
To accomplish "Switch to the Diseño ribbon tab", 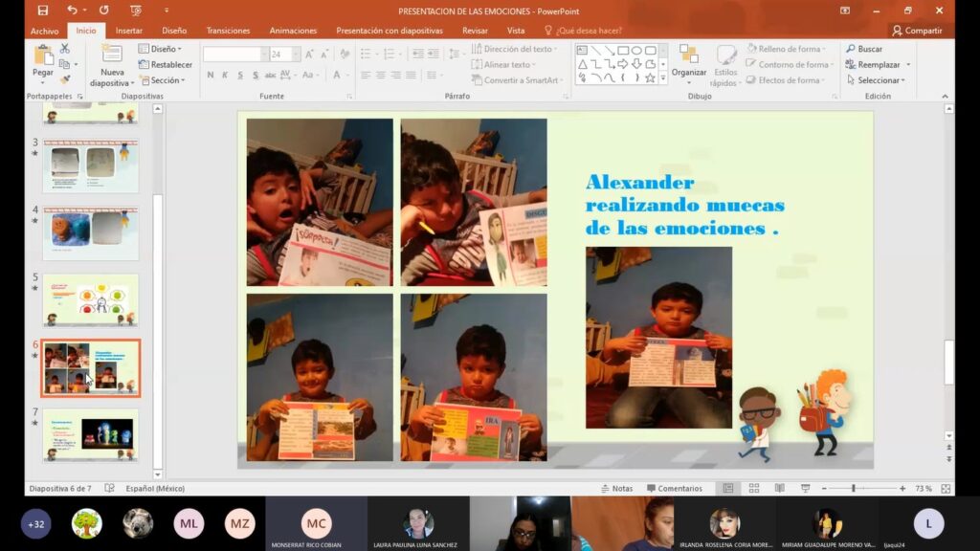I will pos(174,31).
